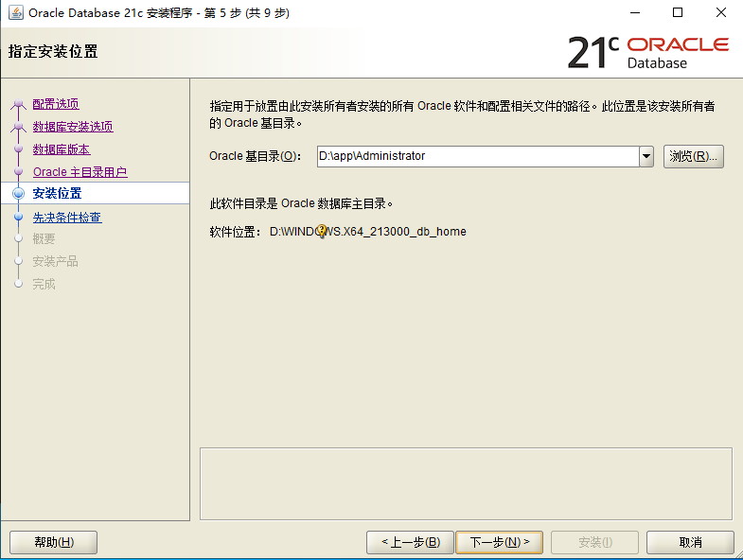Jump to Oracle 主目录用户 step
Image resolution: width=743 pixels, height=560 pixels.
point(80,172)
